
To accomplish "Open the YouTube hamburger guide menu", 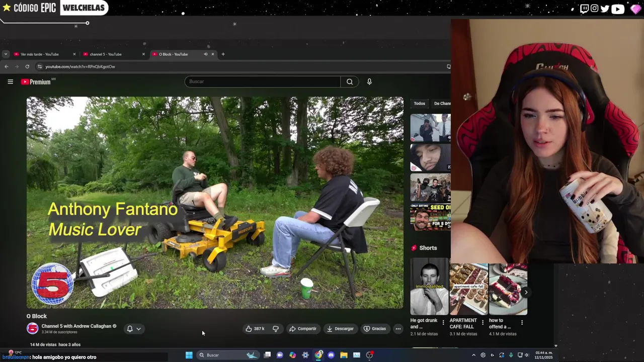I will [10, 81].
